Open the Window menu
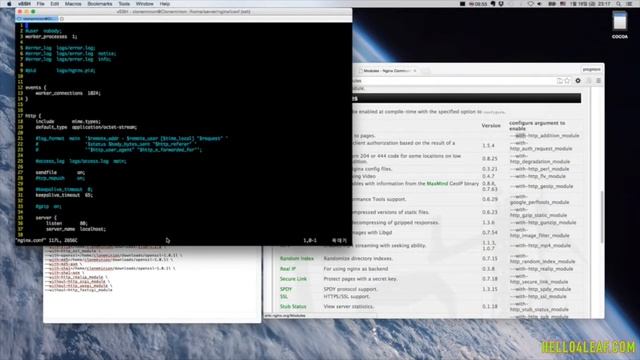This screenshot has height=360, width=640. tap(144, 4)
